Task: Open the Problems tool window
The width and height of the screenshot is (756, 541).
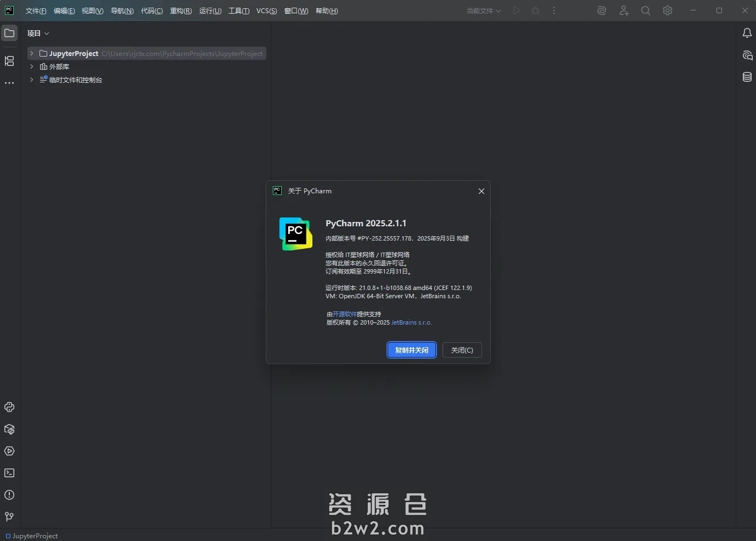Action: (x=9, y=495)
